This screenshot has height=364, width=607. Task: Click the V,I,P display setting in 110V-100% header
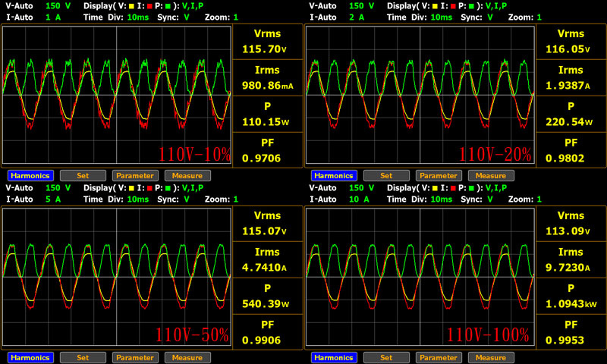(x=496, y=188)
